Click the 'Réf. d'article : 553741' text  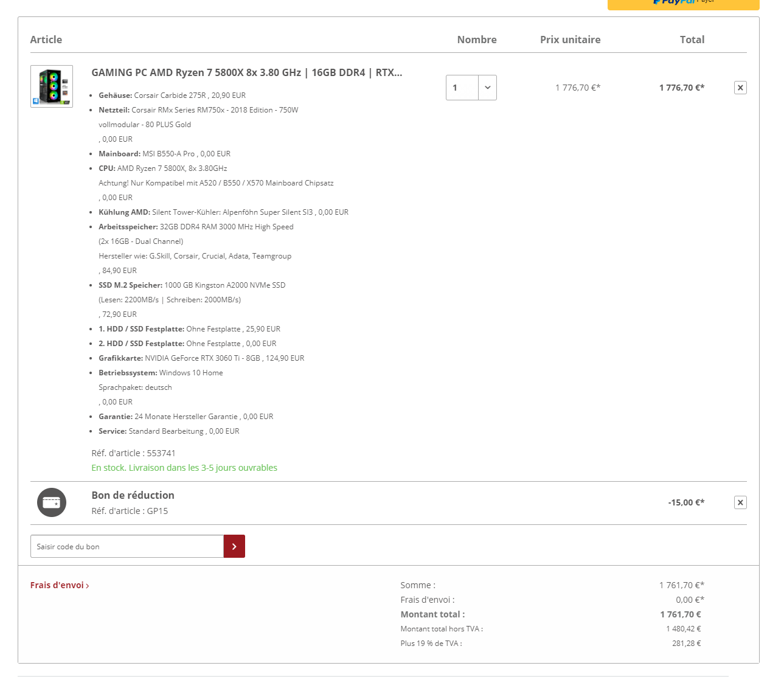click(x=134, y=453)
